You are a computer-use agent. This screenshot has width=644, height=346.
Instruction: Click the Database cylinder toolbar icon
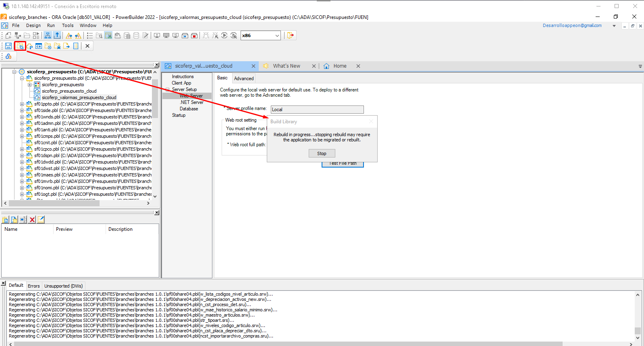pyautogui.click(x=136, y=35)
